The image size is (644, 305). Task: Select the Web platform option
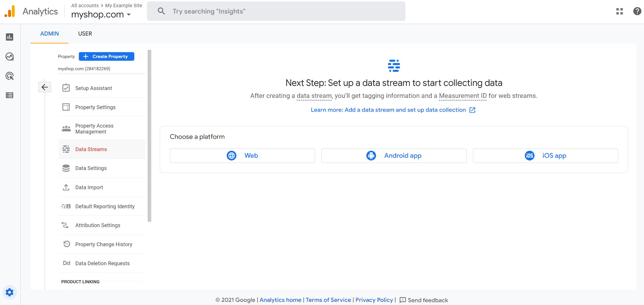tap(242, 155)
